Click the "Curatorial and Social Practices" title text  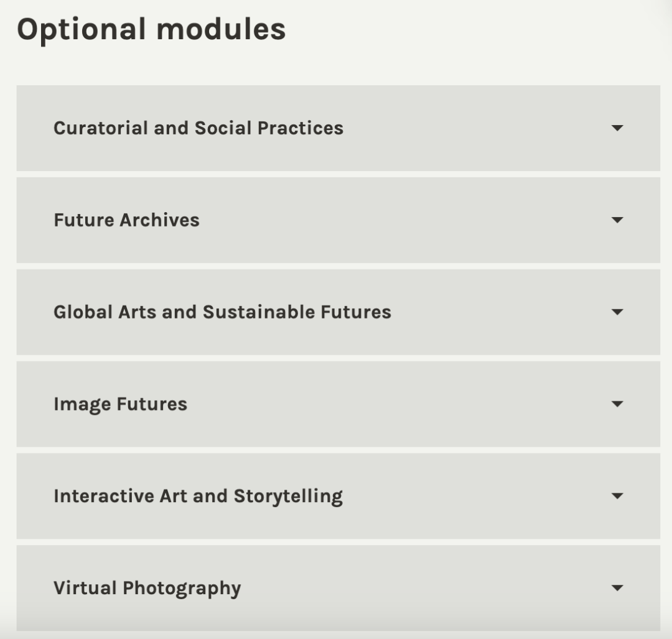point(198,128)
